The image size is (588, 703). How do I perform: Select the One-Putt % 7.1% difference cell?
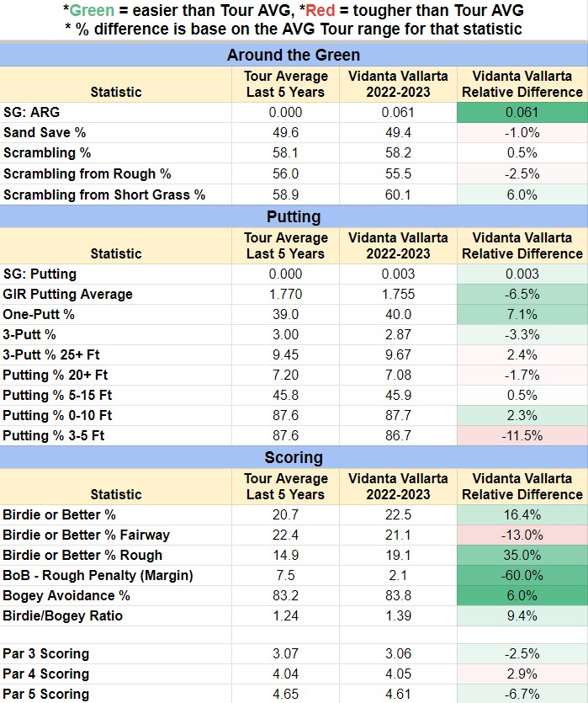coord(522,314)
